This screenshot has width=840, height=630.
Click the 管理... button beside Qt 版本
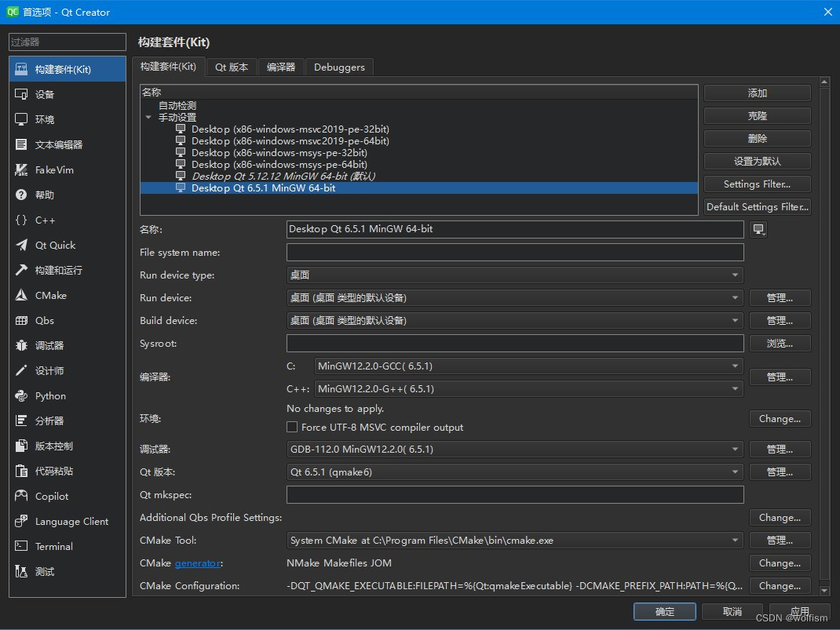[780, 472]
